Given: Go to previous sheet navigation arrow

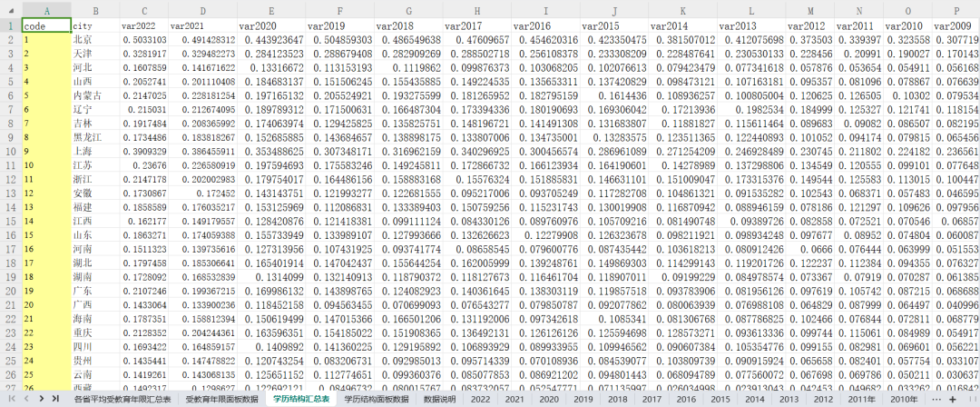Looking at the screenshot, I should (x=26, y=398).
